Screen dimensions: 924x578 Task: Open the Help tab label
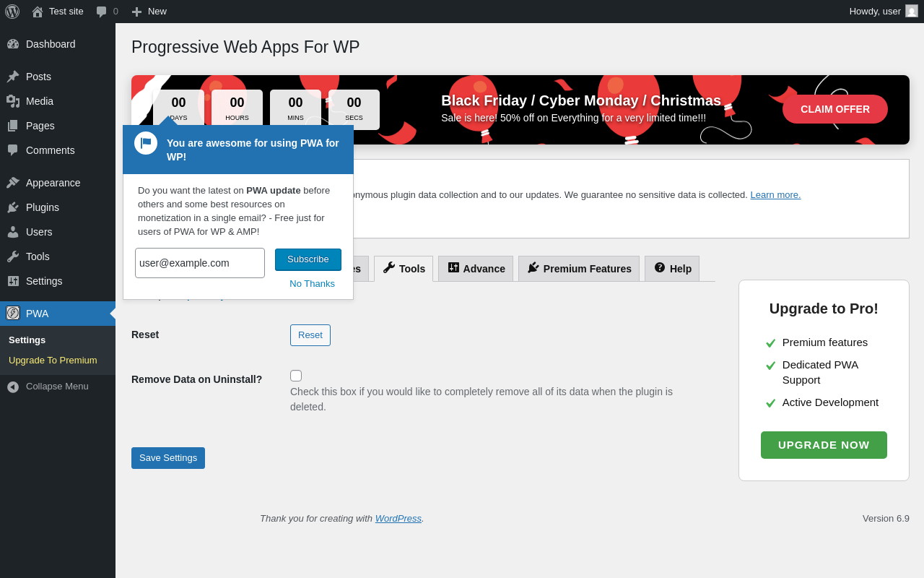click(681, 269)
